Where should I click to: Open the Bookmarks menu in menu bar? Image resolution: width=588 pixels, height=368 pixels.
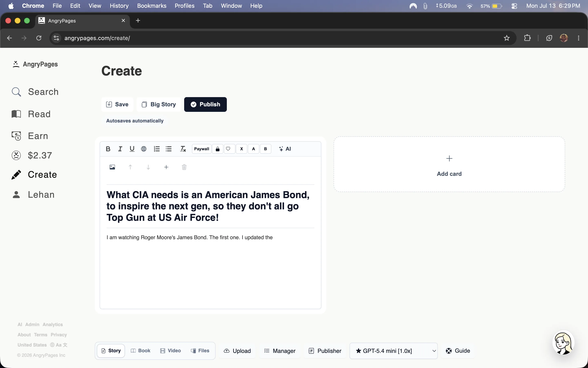[152, 6]
